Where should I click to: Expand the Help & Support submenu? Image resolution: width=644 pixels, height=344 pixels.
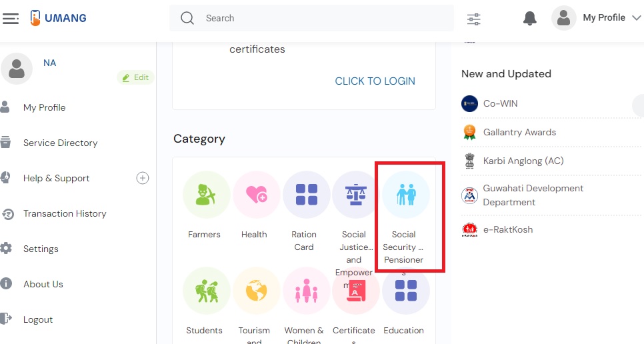click(x=142, y=178)
